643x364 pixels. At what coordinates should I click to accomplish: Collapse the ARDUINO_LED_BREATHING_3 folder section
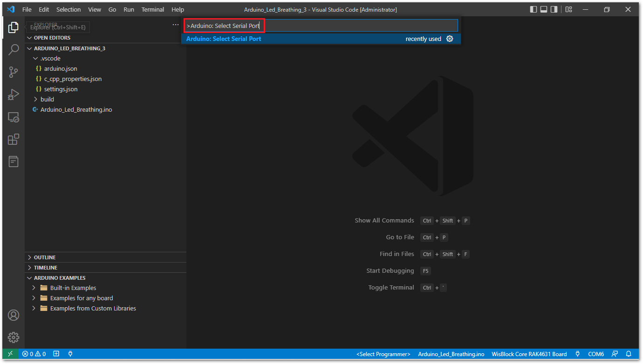105,48
